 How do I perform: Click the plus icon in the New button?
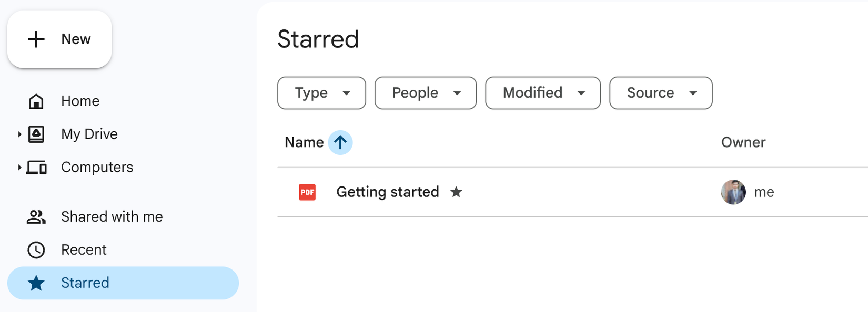coord(36,39)
